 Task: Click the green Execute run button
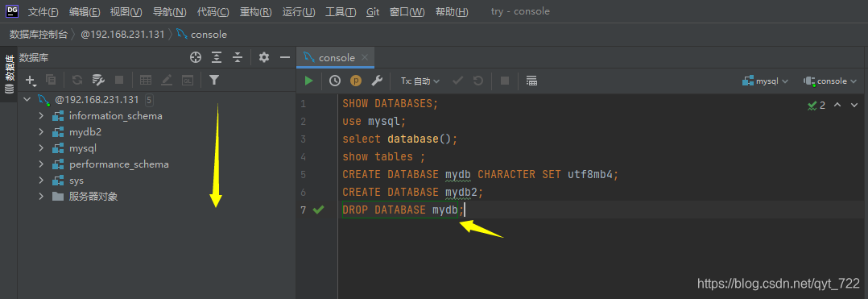point(308,81)
